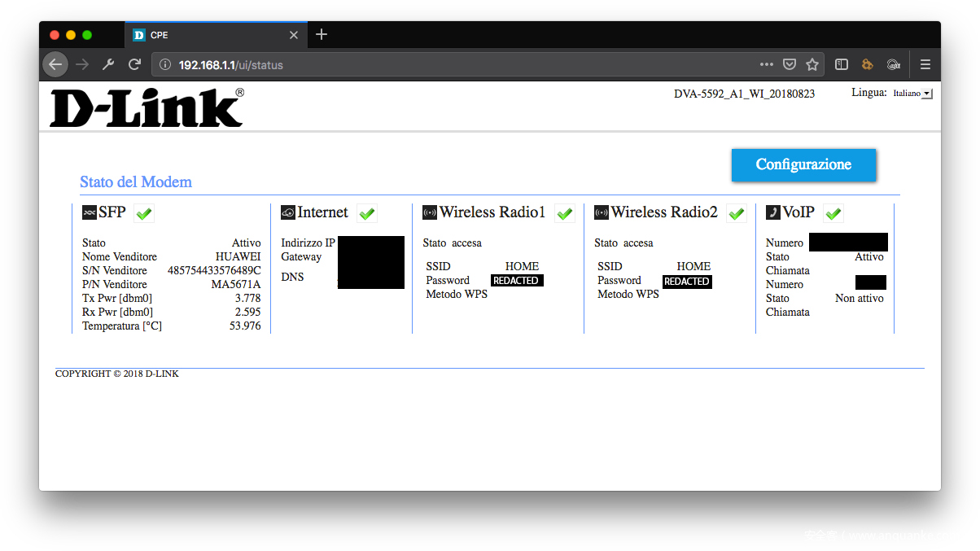Viewport: 980px width, 551px height.
Task: Click the firmware text DVA-5592_A1_WI_20180823
Action: 744,94
